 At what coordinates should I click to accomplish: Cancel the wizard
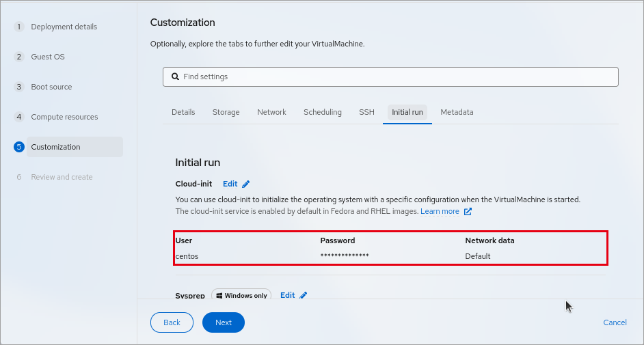point(615,322)
